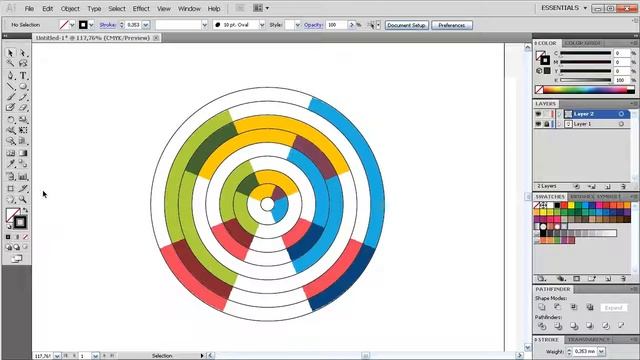This screenshot has width=640, height=360.
Task: Click Minus Front shape mode in Pathfinder
Action: pos(558,307)
